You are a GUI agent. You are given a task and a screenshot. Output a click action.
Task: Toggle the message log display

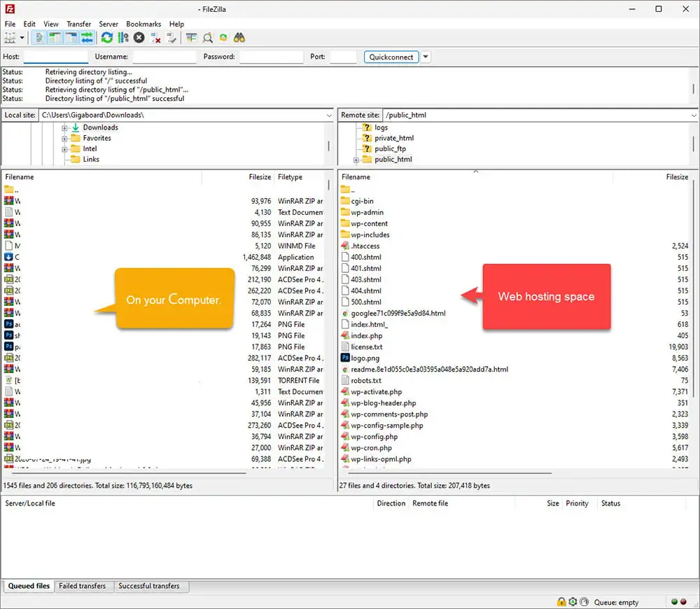pyautogui.click(x=39, y=38)
